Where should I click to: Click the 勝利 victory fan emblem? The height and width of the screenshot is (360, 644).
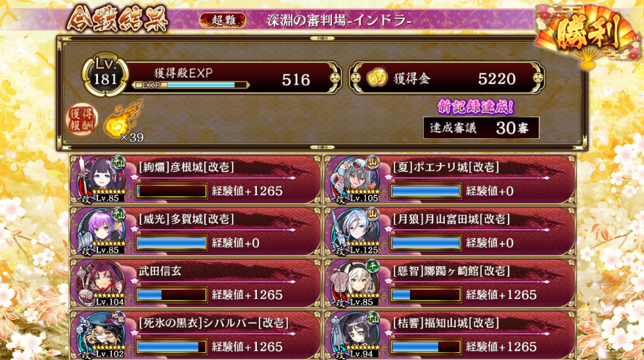pos(588,35)
